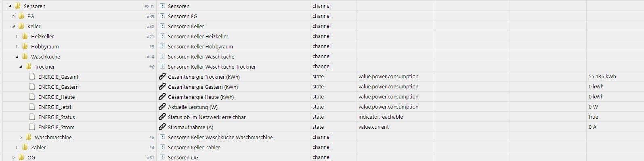Click the link icon next to Stromaufnahme (A)

pyautogui.click(x=162, y=127)
